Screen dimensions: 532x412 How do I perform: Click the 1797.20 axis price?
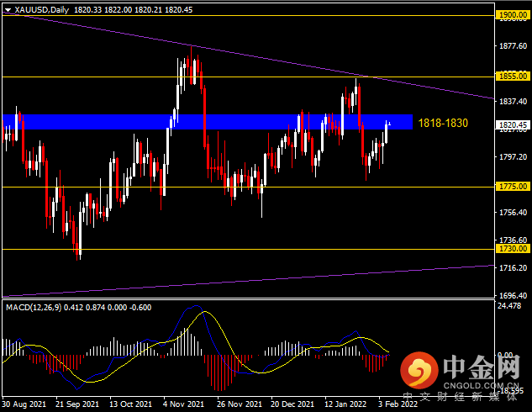(513, 156)
